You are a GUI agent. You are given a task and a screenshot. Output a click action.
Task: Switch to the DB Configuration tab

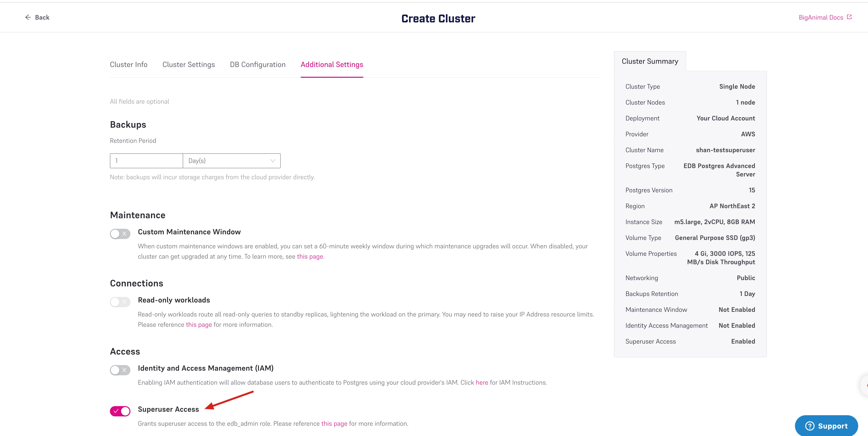(258, 64)
